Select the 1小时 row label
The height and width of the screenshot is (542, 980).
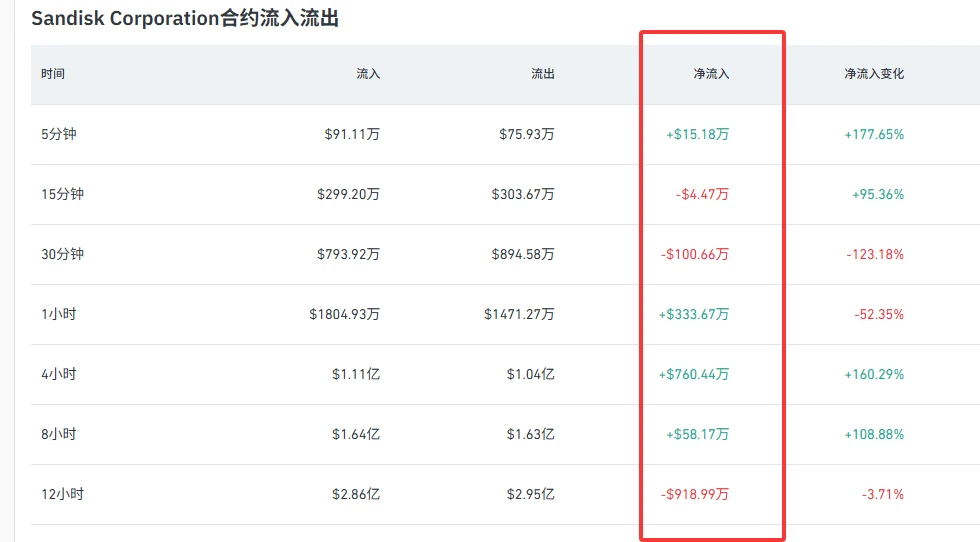click(59, 314)
